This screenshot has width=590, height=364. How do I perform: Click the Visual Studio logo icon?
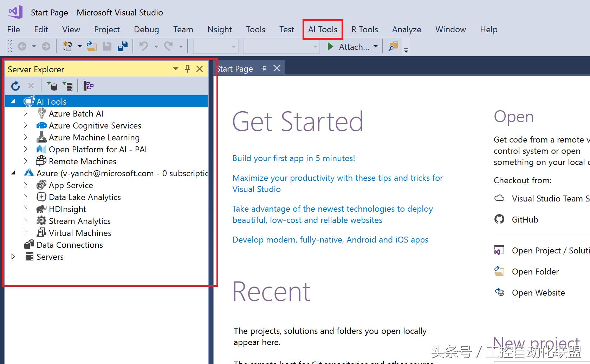pyautogui.click(x=15, y=12)
